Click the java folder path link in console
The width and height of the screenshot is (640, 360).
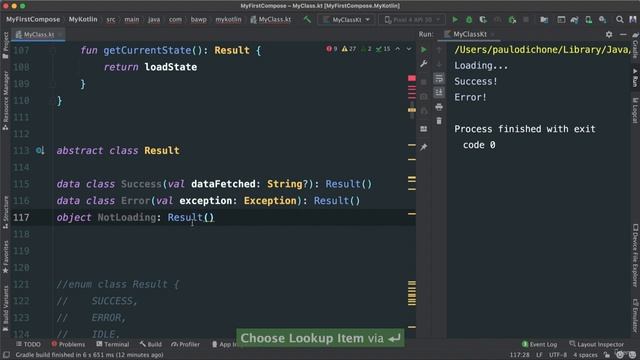click(x=543, y=50)
